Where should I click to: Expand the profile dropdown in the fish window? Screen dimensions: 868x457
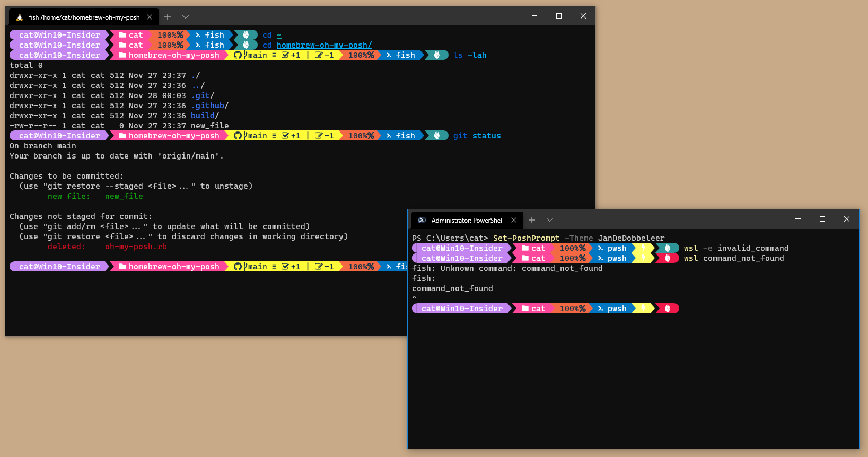(186, 17)
